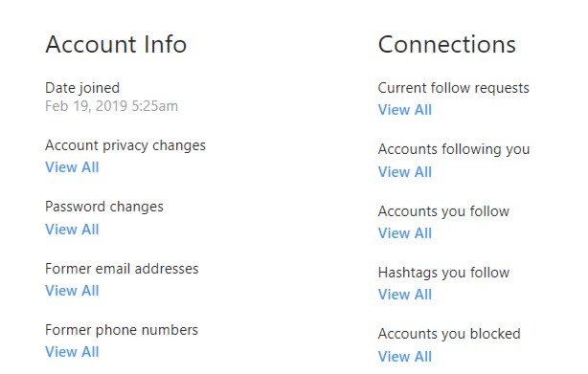Open View All under Accounts you blocked
This screenshot has width=588, height=374.
click(405, 357)
